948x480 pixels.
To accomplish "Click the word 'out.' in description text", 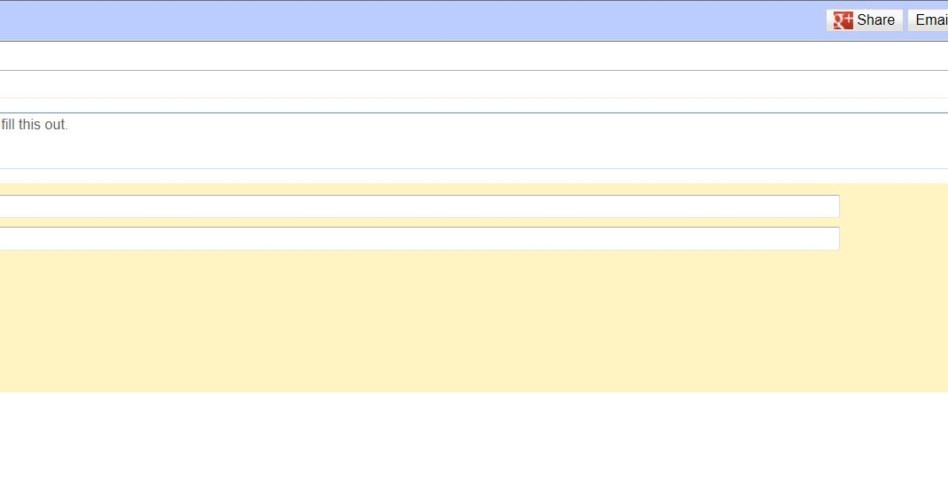I will coord(56,125).
